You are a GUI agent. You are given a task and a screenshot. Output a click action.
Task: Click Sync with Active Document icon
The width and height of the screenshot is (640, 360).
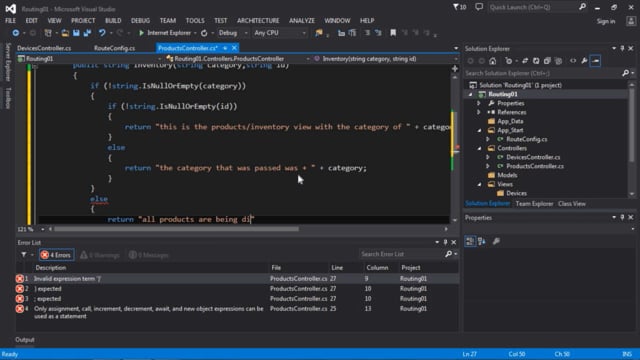click(525, 61)
